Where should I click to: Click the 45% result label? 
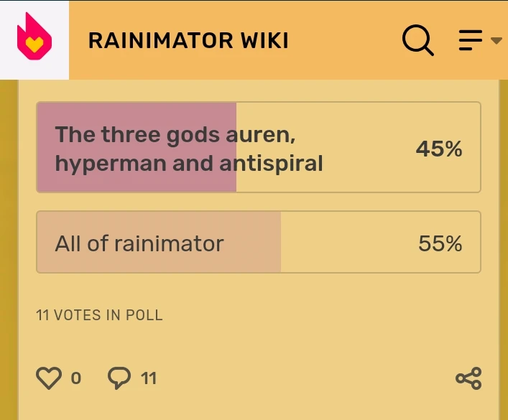tap(439, 149)
